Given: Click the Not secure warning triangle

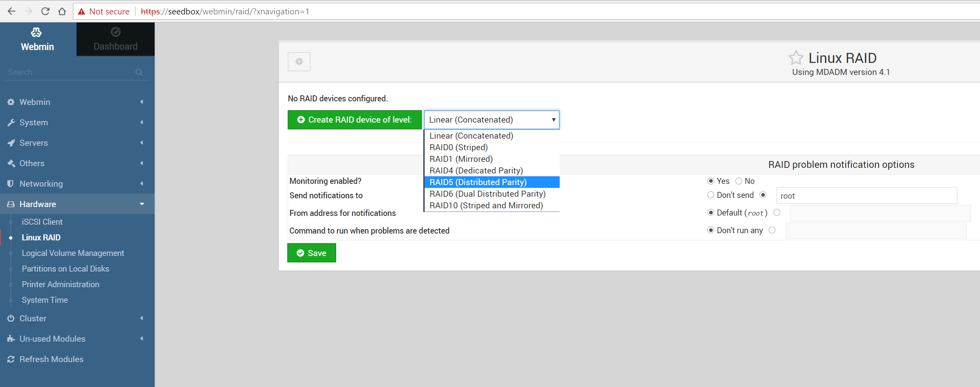Looking at the screenshot, I should pyautogui.click(x=81, y=12).
